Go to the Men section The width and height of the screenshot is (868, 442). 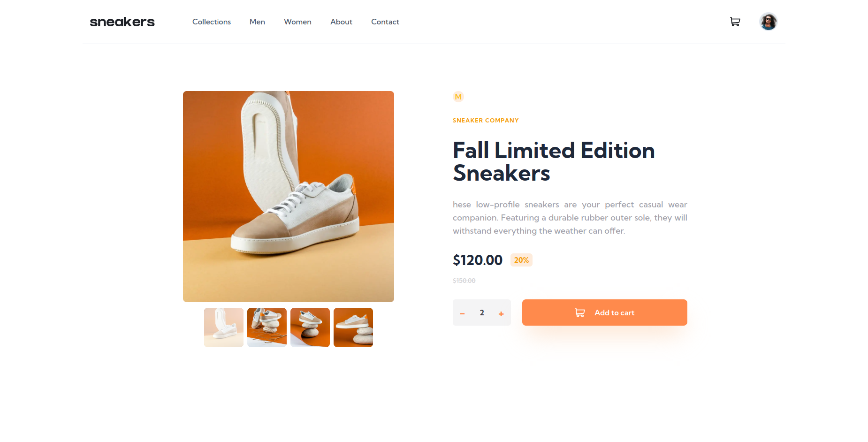click(257, 22)
